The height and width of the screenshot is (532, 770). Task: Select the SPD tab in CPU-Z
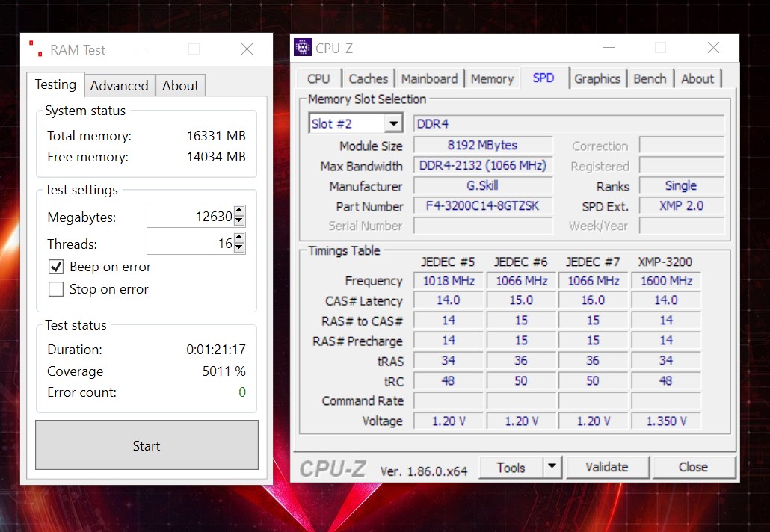(543, 78)
